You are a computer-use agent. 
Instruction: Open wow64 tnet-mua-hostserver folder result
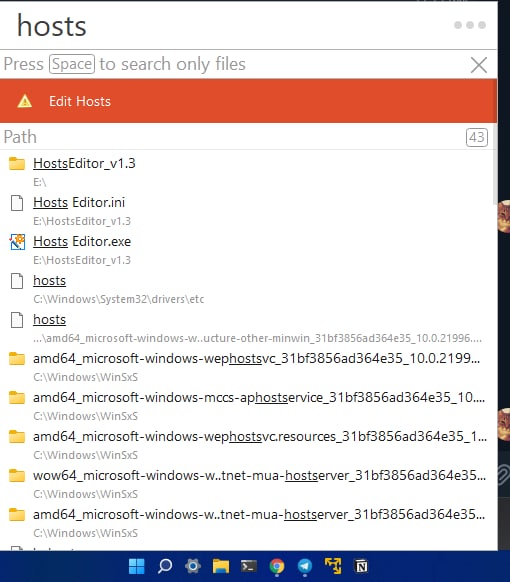pyautogui.click(x=246, y=483)
